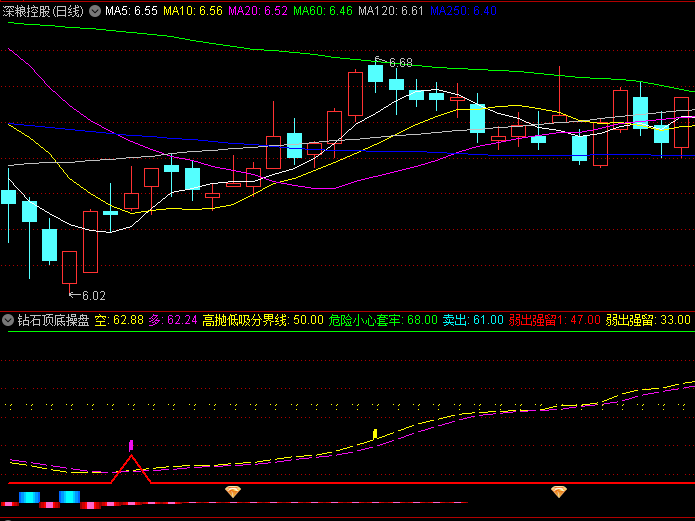Click the first diamond signal icon under the indicator
This screenshot has width=695, height=521.
[233, 491]
